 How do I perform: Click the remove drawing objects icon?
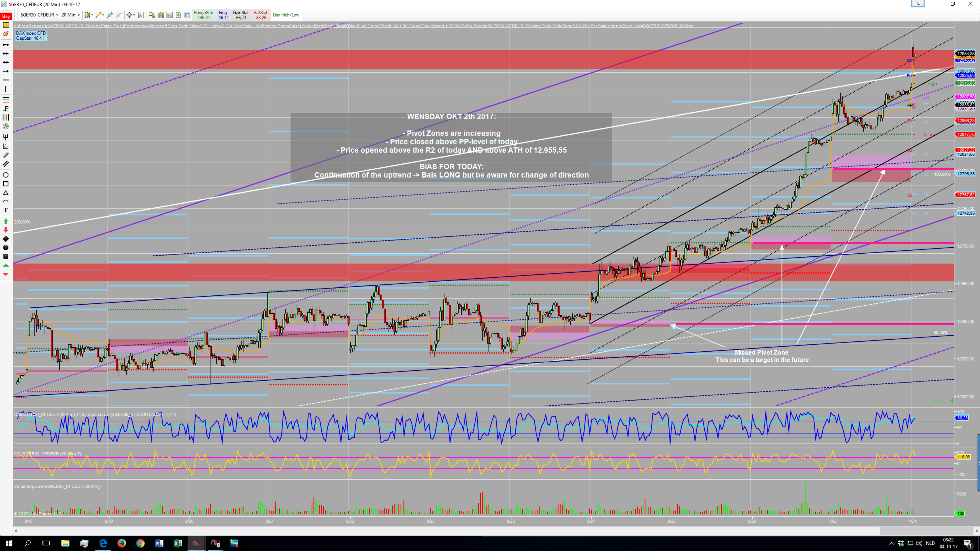6,34
